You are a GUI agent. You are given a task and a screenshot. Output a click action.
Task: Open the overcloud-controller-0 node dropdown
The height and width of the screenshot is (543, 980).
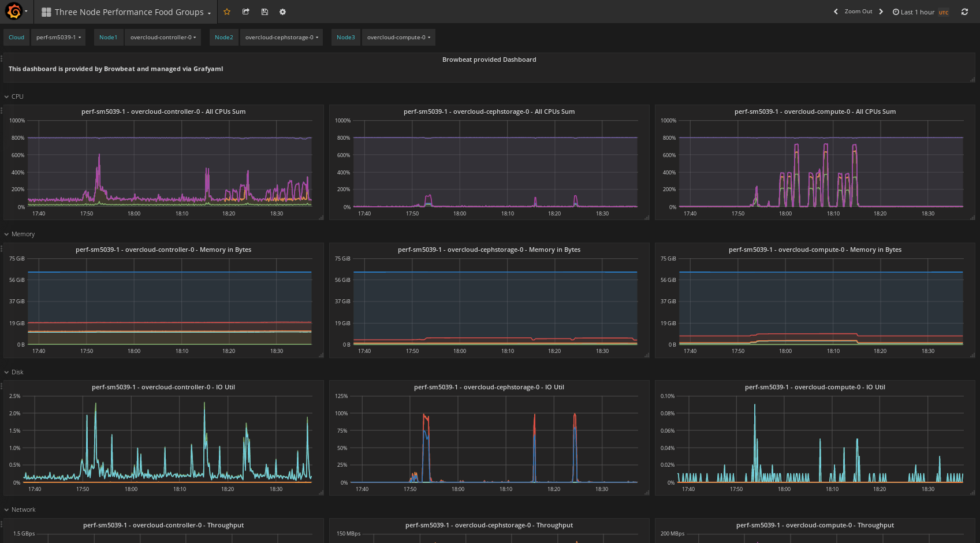tap(163, 38)
